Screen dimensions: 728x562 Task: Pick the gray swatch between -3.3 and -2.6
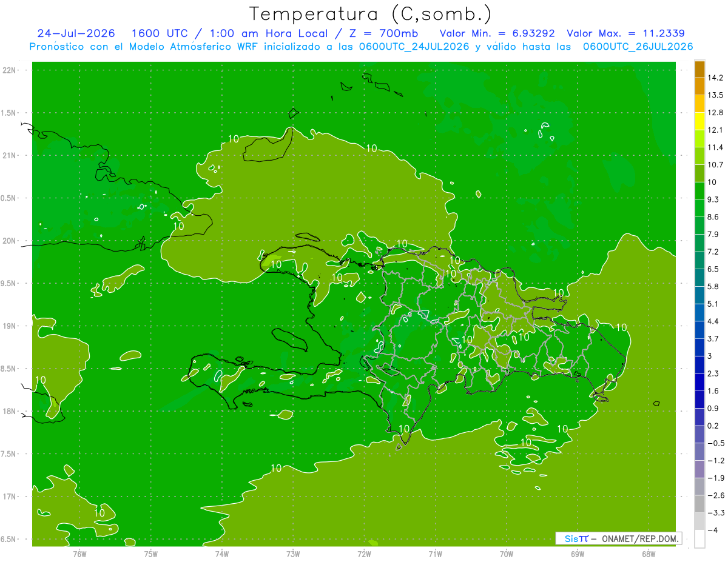[699, 504]
